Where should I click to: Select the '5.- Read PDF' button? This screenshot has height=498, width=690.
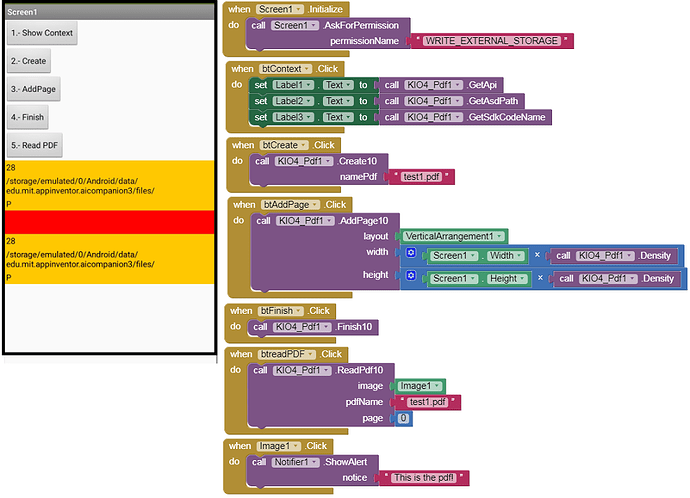(x=34, y=146)
